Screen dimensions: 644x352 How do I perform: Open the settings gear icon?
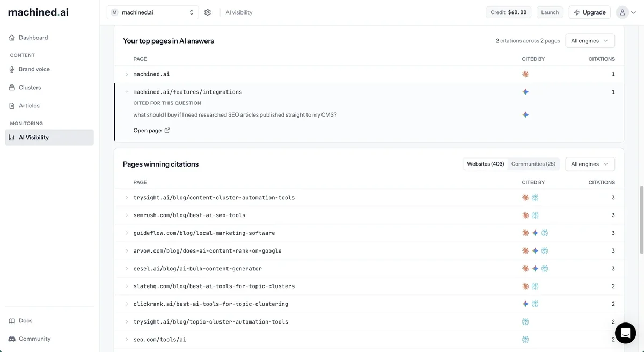point(208,12)
